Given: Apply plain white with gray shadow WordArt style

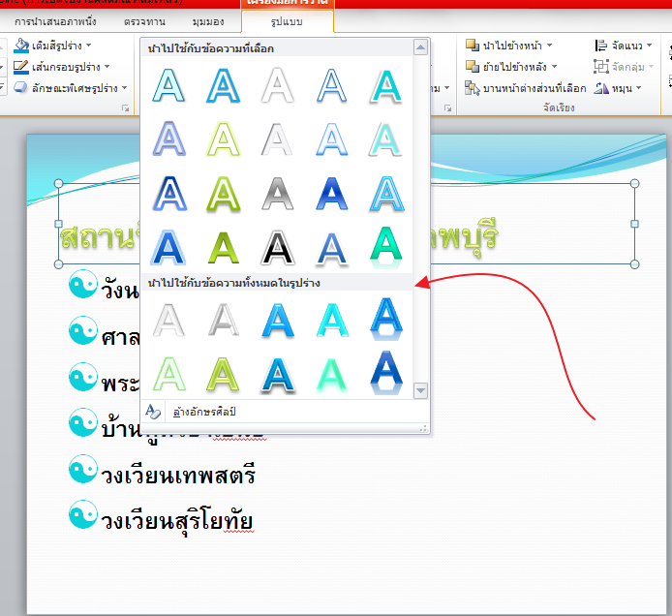Looking at the screenshot, I should point(278,85).
